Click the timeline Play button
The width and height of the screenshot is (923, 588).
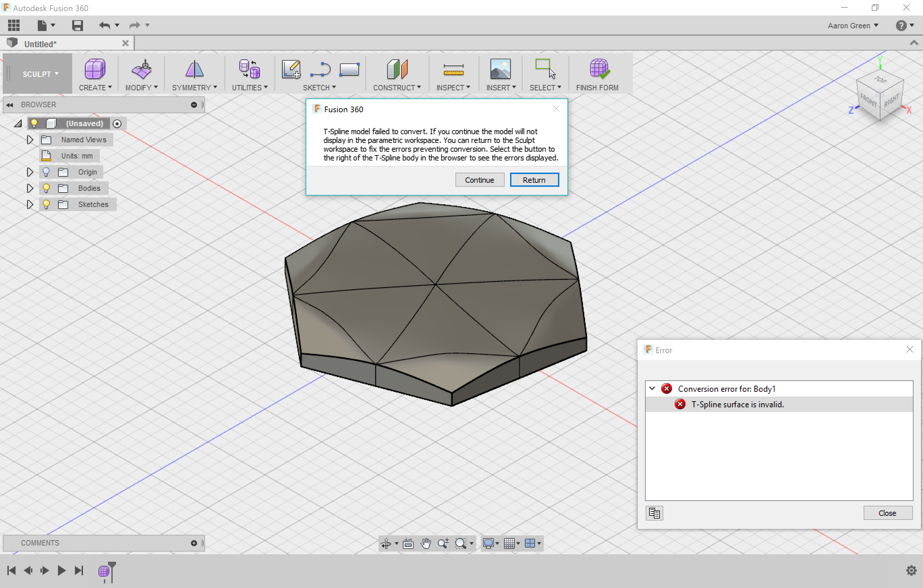[x=61, y=570]
